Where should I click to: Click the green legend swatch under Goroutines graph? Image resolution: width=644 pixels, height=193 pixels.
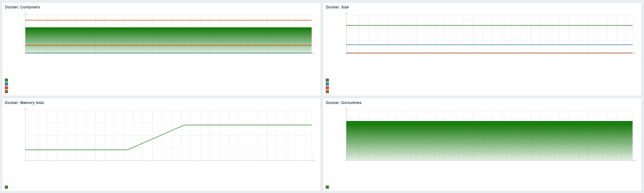[327, 187]
